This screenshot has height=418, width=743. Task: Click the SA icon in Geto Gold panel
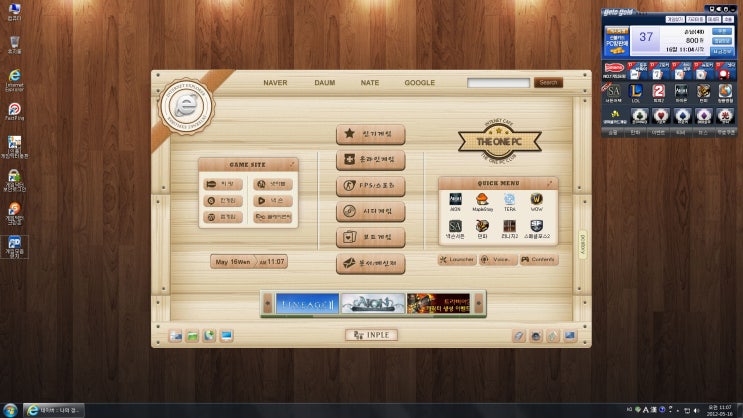pos(614,91)
